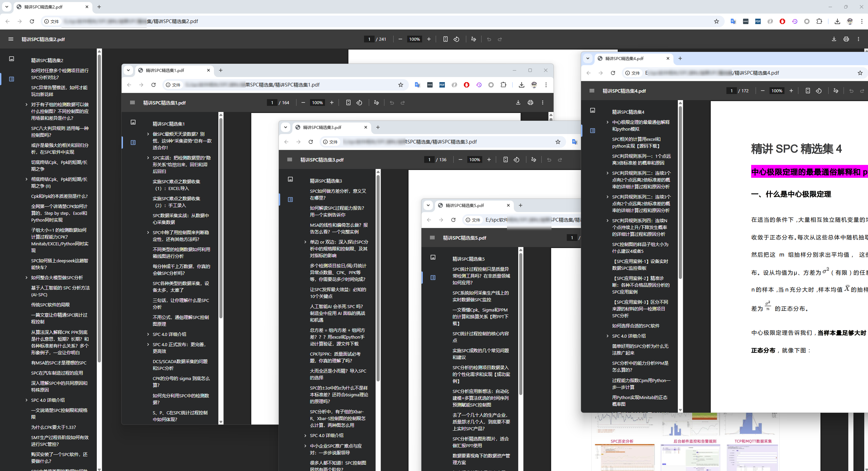Toggle sidebar menu in 精讲SPC精选集4.pdf viewer
The width and height of the screenshot is (868, 471).
[592, 91]
